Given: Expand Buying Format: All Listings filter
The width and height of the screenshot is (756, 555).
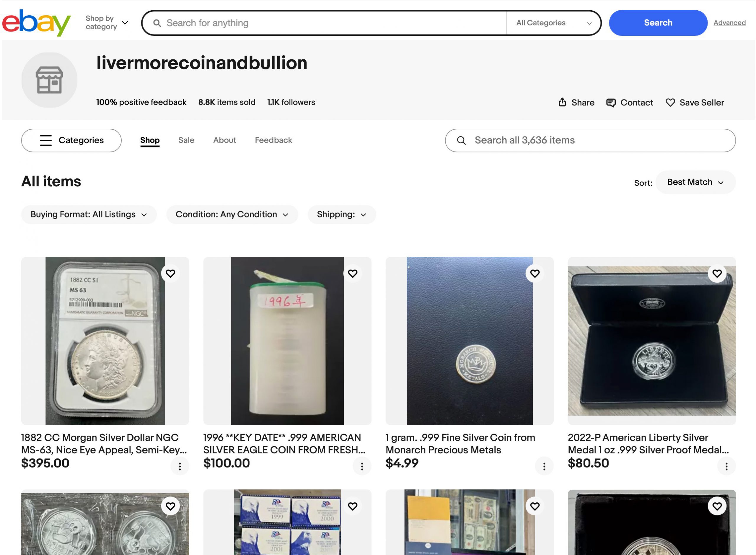Looking at the screenshot, I should click(x=89, y=215).
